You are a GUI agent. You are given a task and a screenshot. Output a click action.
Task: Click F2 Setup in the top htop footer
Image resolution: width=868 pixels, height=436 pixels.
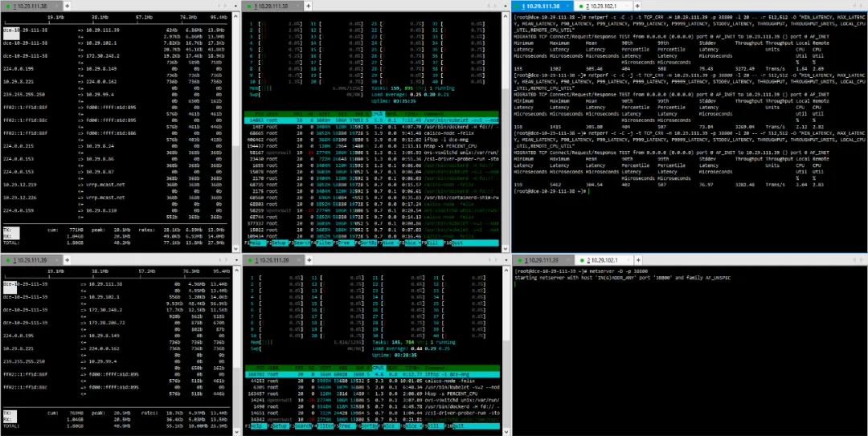tap(280, 243)
